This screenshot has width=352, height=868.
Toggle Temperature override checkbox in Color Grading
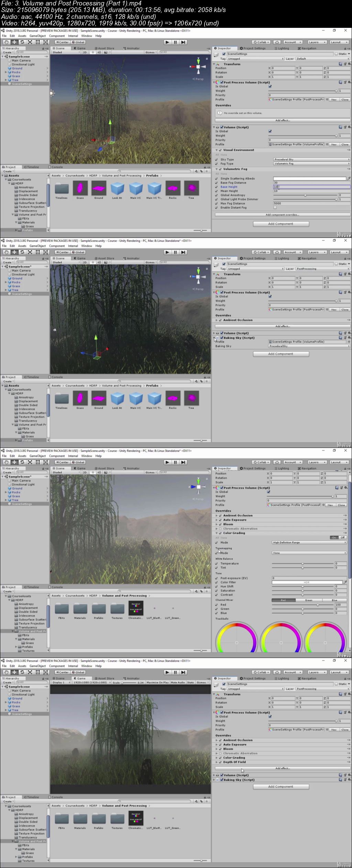point(217,563)
